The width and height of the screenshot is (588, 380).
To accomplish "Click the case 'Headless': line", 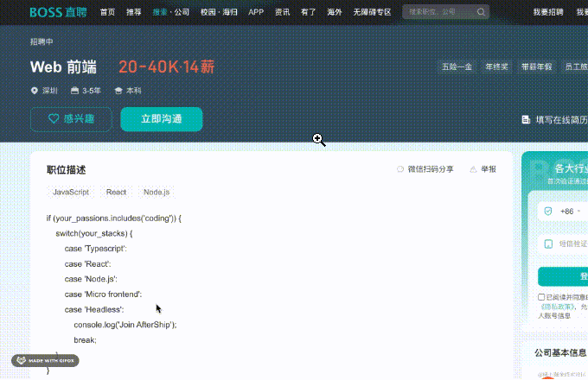I will pyautogui.click(x=94, y=310).
